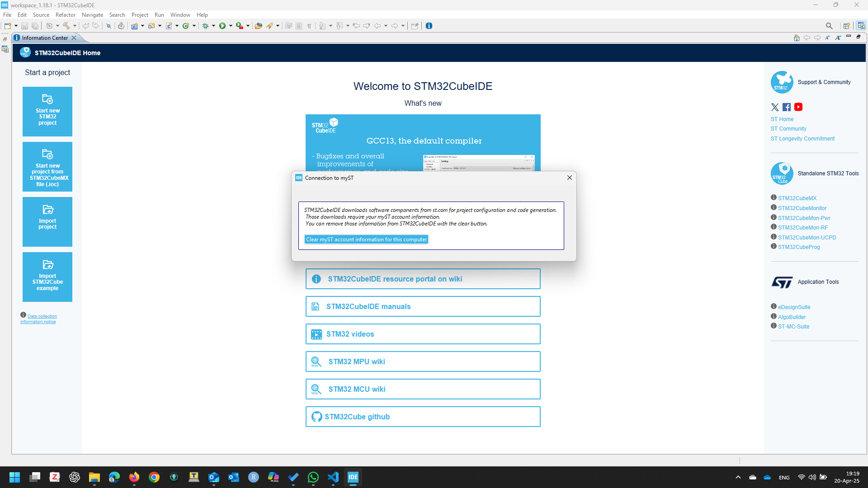Click the toolbar search magnifier icon
The image size is (868, 488).
coord(829,26)
